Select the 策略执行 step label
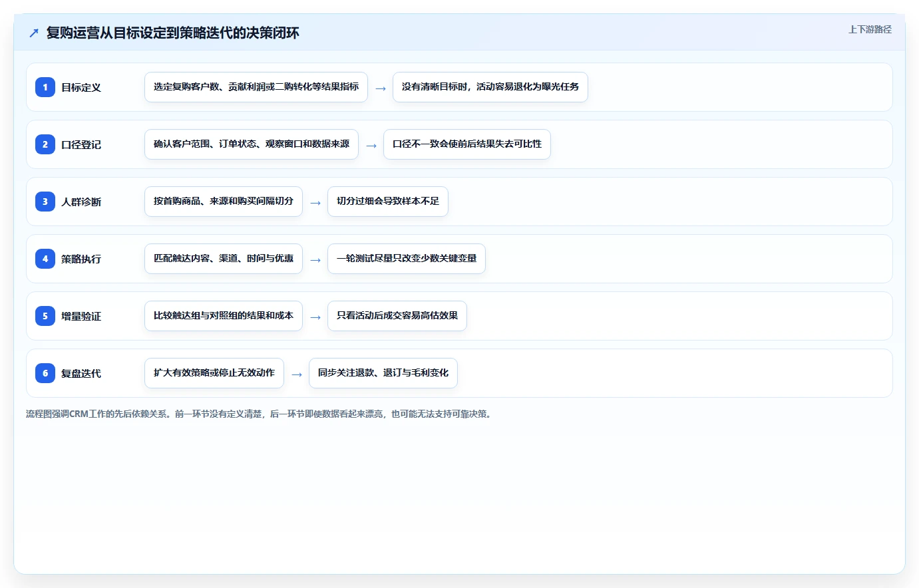This screenshot has width=919, height=588. [81, 259]
